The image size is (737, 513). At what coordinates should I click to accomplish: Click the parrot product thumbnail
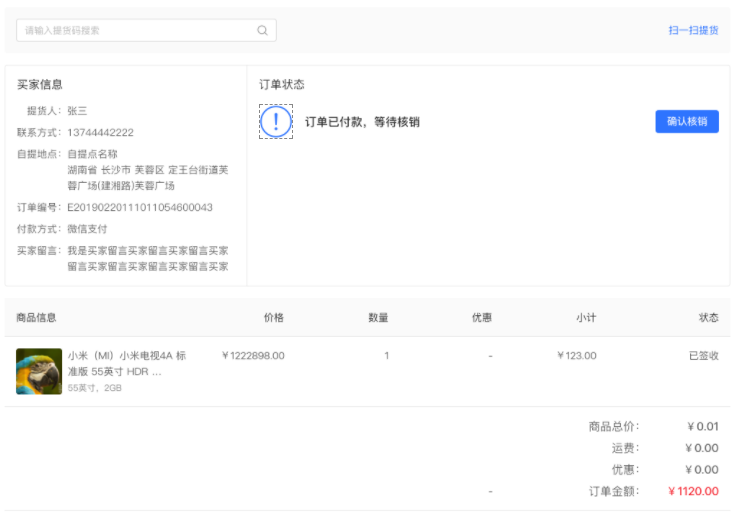pyautogui.click(x=39, y=371)
